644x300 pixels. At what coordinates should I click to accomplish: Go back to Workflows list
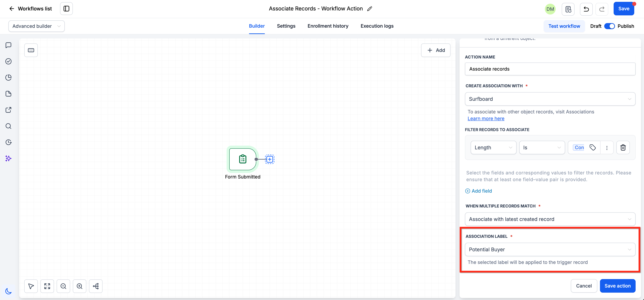point(31,8)
